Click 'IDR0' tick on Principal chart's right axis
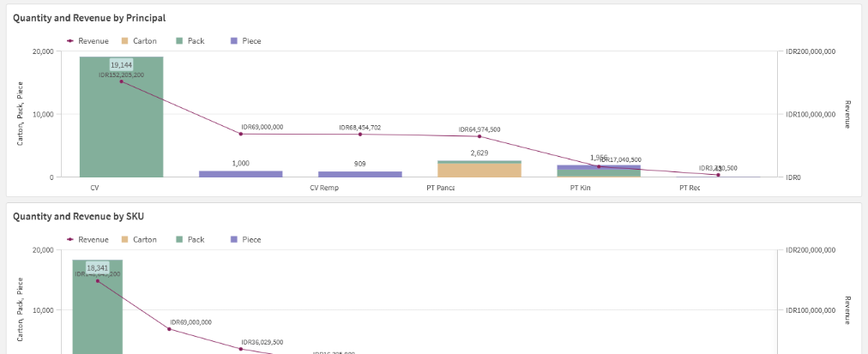This screenshot has width=868, height=354. 793,177
